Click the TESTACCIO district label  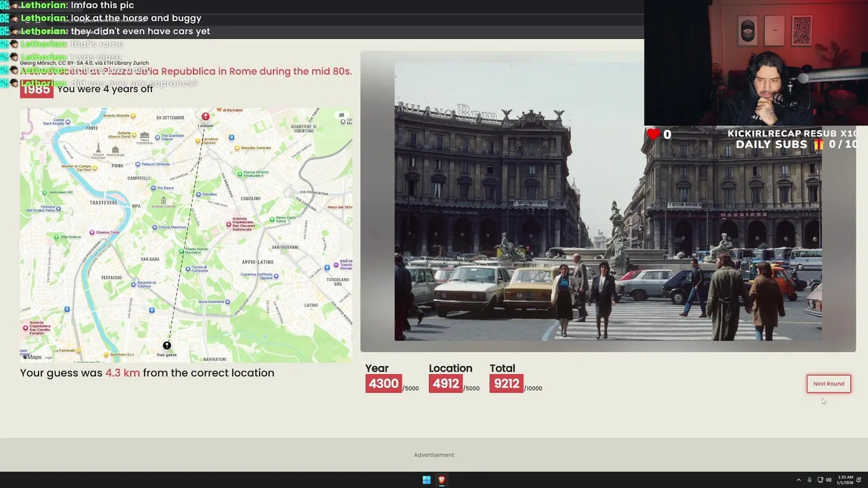112,277
